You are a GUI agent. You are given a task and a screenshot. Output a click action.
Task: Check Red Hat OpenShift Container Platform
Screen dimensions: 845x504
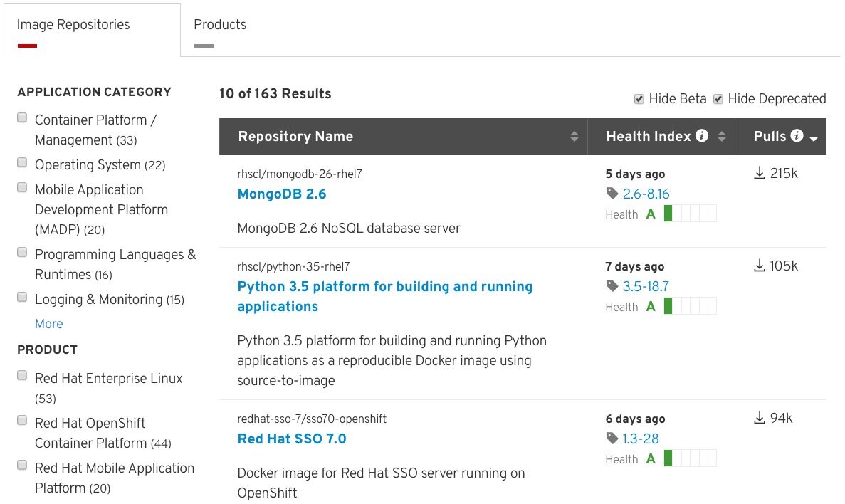pos(22,421)
